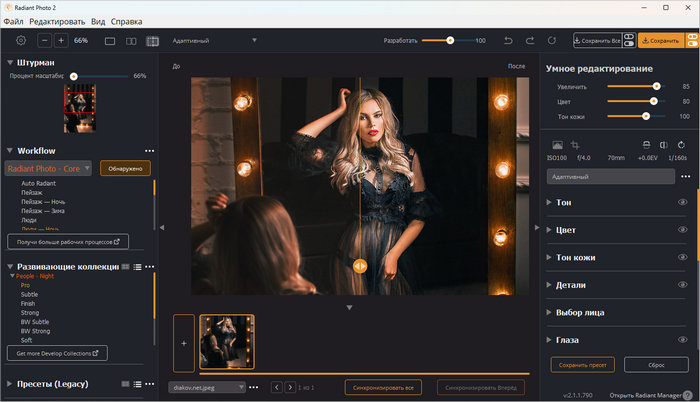Click the Синхронизировать все button
The width and height of the screenshot is (700, 402).
385,386
